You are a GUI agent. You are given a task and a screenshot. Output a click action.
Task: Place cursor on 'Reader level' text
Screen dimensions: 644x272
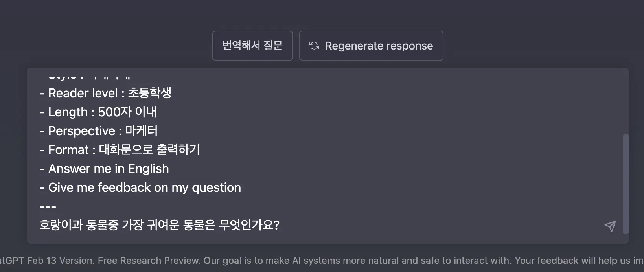tap(83, 93)
